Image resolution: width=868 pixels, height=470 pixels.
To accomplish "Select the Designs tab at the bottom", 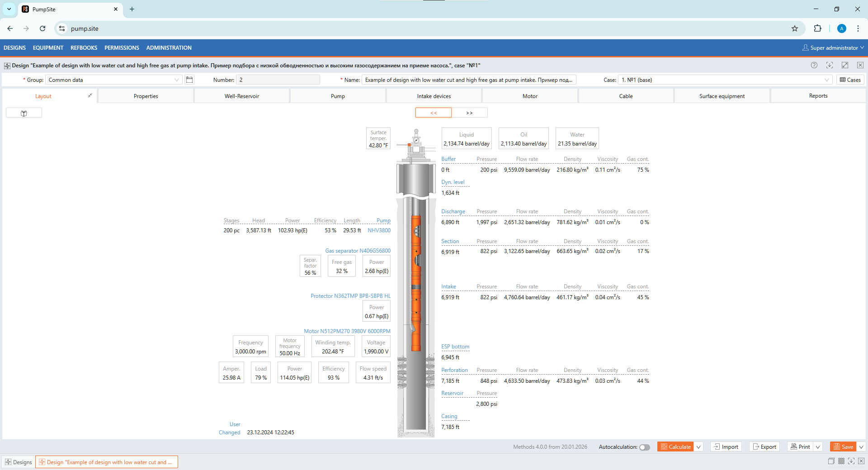I will pos(19,462).
